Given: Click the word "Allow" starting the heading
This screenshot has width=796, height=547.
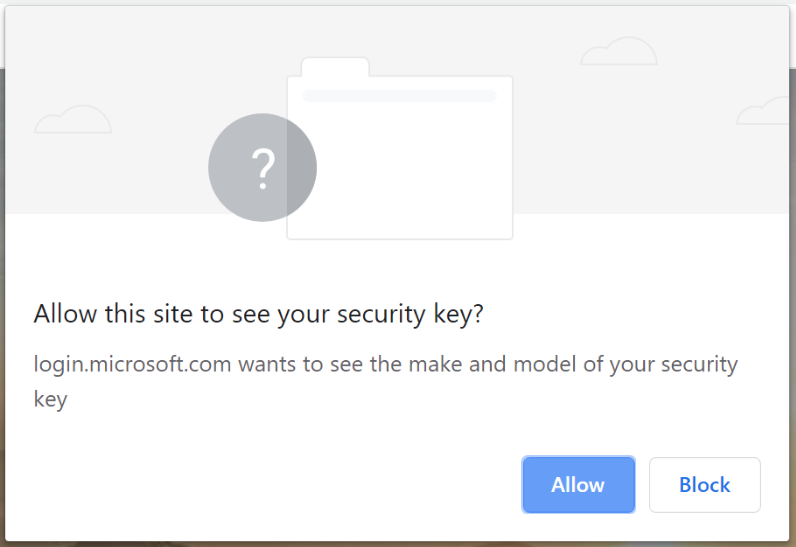Looking at the screenshot, I should (x=61, y=314).
